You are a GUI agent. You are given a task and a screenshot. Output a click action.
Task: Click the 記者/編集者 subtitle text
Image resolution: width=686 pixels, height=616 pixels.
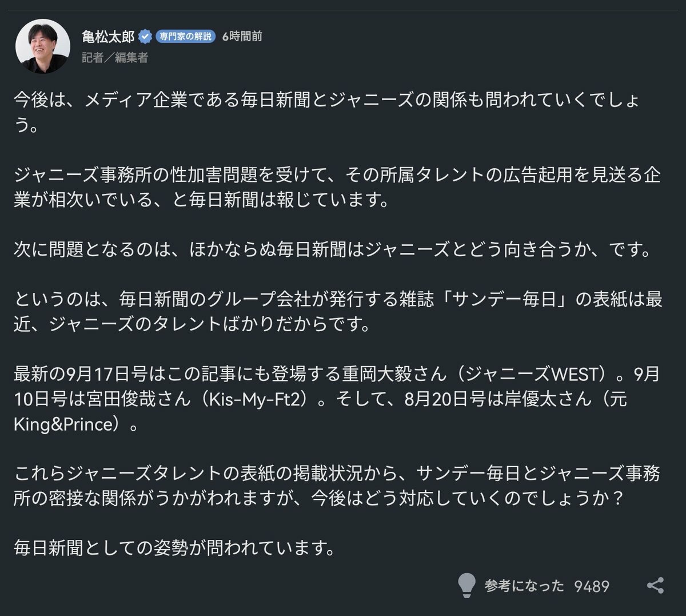[115, 57]
